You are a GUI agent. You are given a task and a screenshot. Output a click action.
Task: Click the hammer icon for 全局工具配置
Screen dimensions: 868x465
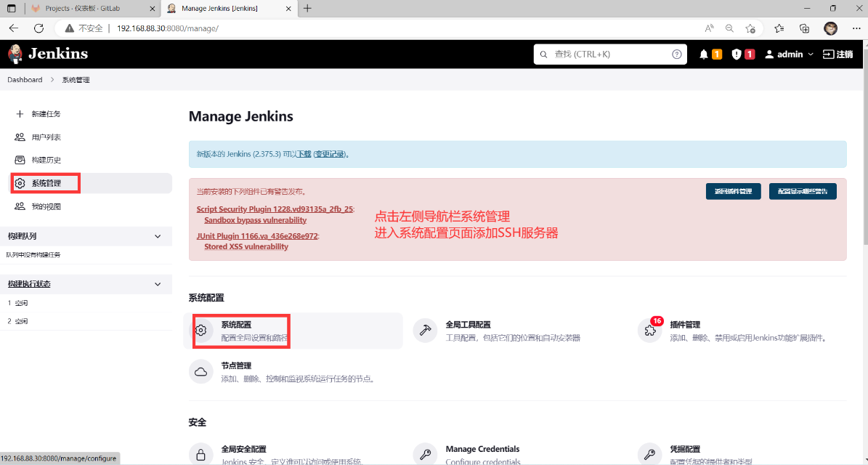[x=425, y=331]
